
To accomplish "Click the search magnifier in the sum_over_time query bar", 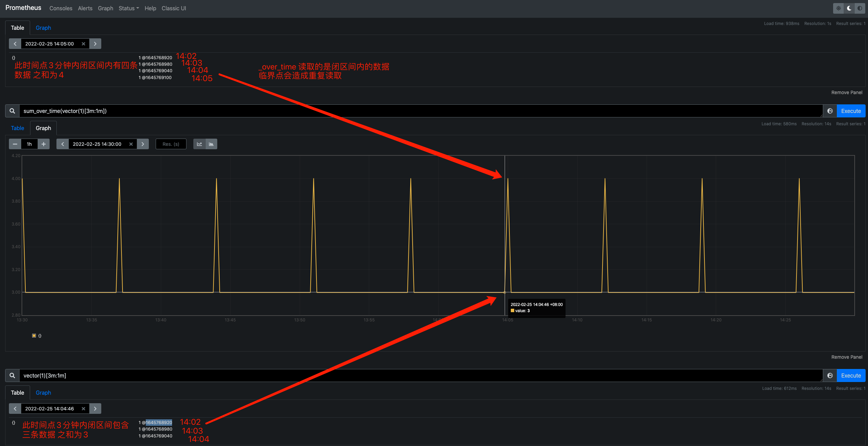I will click(12, 111).
